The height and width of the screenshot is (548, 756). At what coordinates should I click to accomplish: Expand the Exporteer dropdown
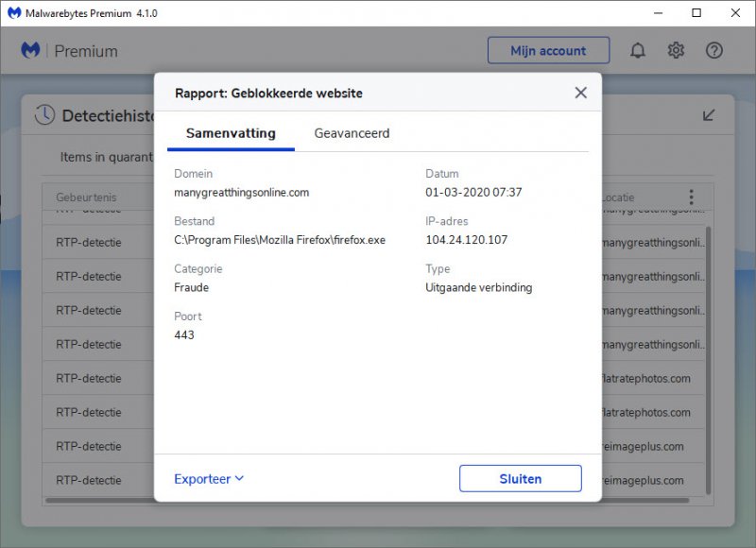[x=209, y=479]
